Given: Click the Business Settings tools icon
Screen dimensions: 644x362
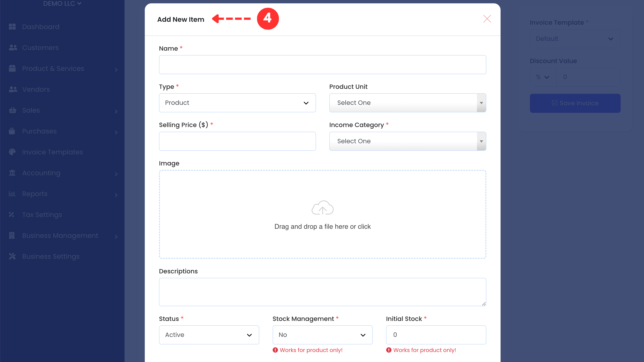Looking at the screenshot, I should pos(12,256).
